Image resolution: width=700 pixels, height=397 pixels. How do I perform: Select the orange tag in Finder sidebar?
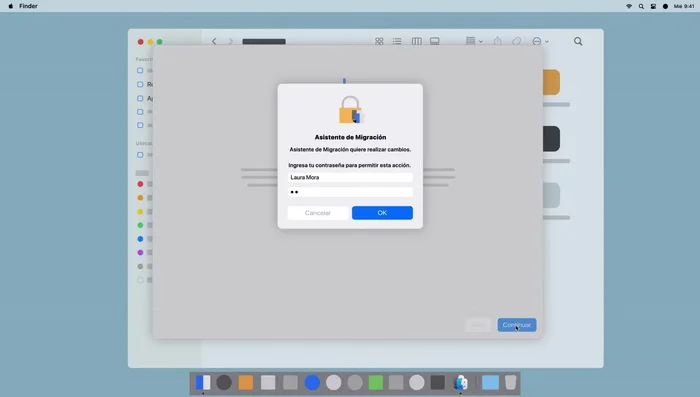tap(140, 198)
